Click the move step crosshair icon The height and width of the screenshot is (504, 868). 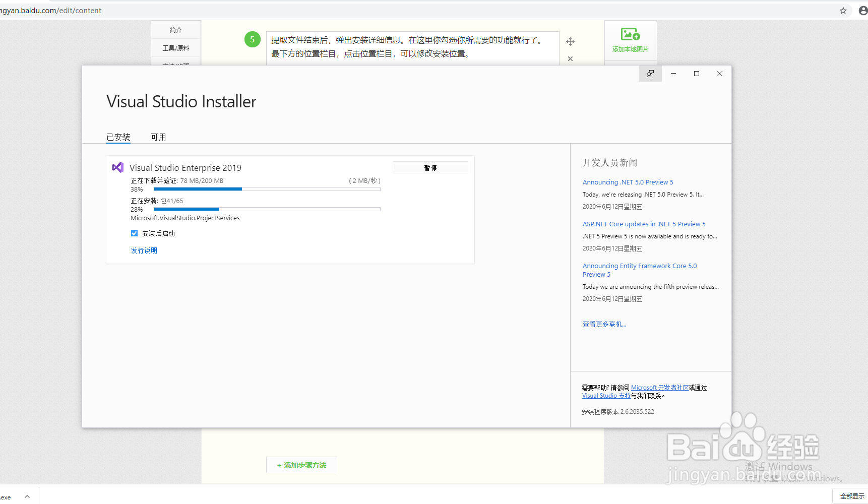click(x=570, y=41)
